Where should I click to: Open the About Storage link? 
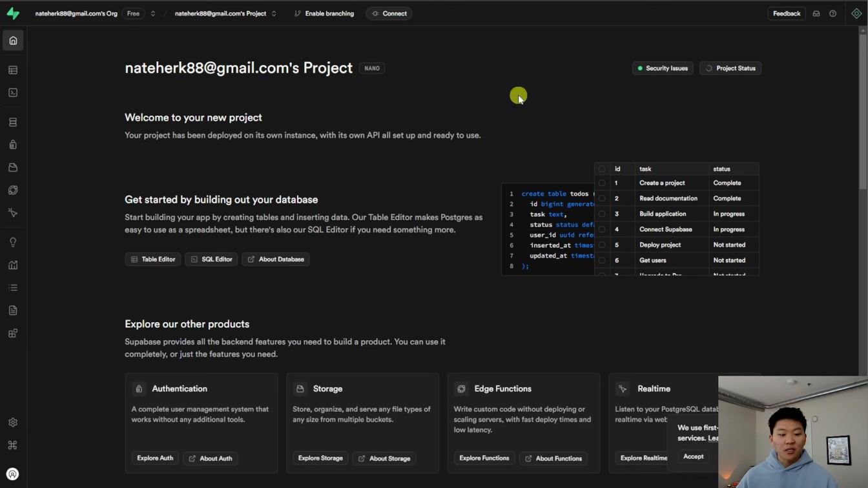pyautogui.click(x=384, y=458)
